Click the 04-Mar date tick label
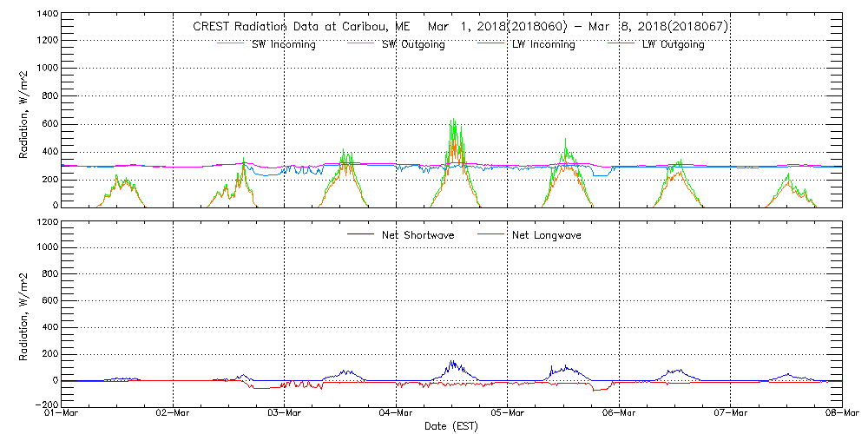The image size is (868, 434). click(396, 413)
